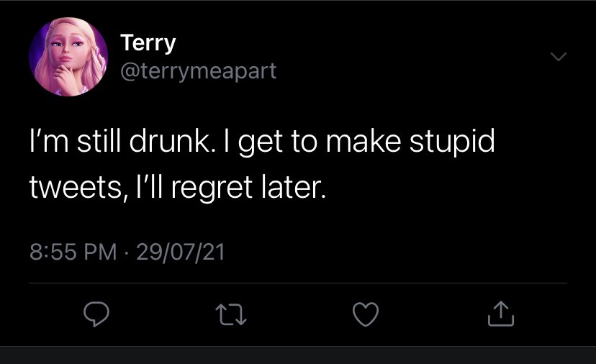View the pink-haired avatar image

[68, 57]
